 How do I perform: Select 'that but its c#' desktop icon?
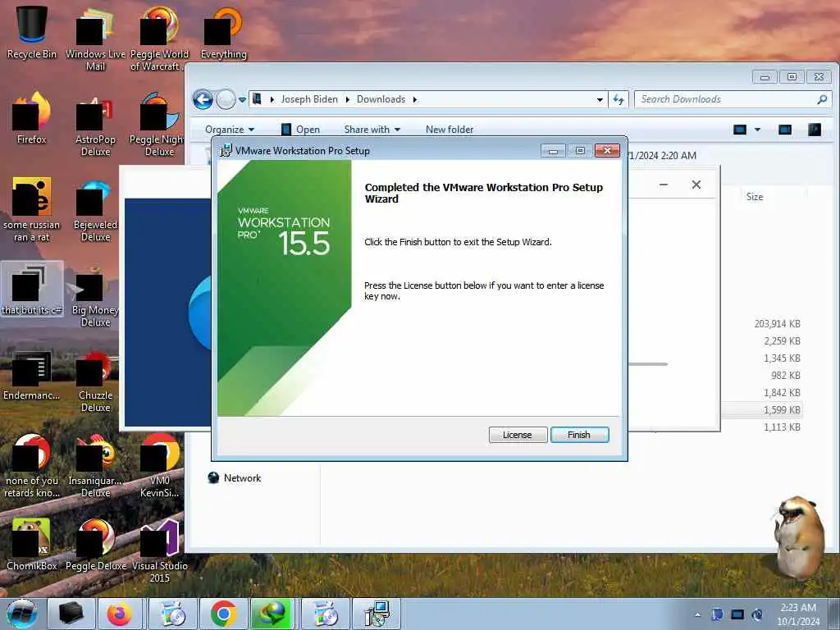(x=32, y=289)
